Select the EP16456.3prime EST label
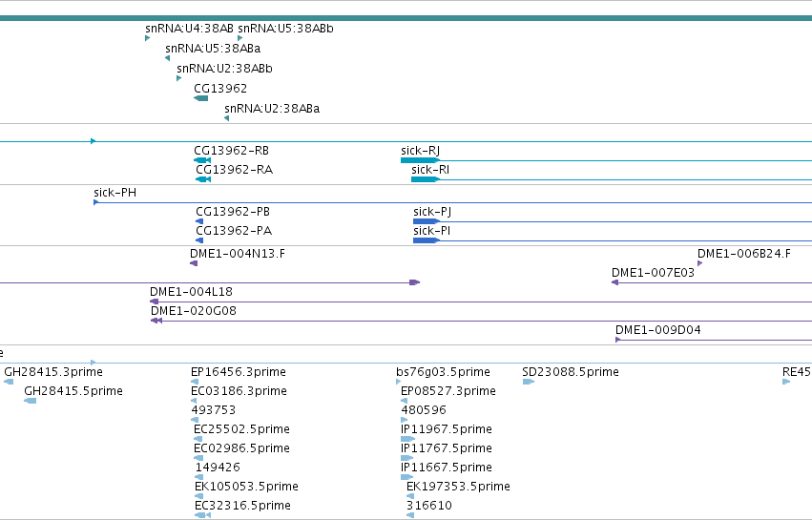The width and height of the screenshot is (812, 520). tap(239, 372)
